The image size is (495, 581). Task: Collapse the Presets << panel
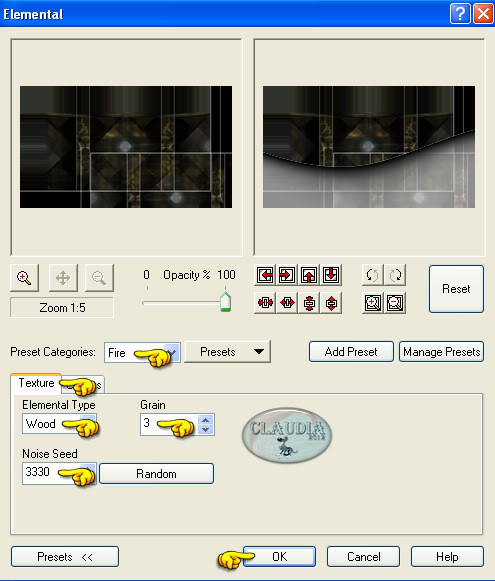coord(65,557)
